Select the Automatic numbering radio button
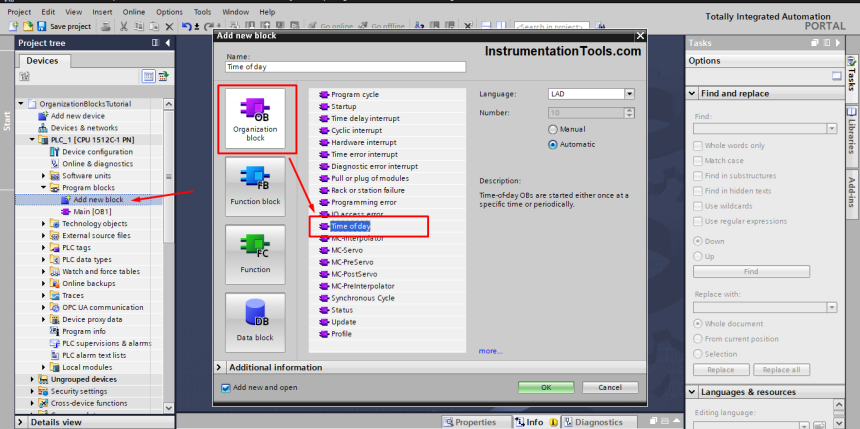The height and width of the screenshot is (429, 860). (553, 145)
